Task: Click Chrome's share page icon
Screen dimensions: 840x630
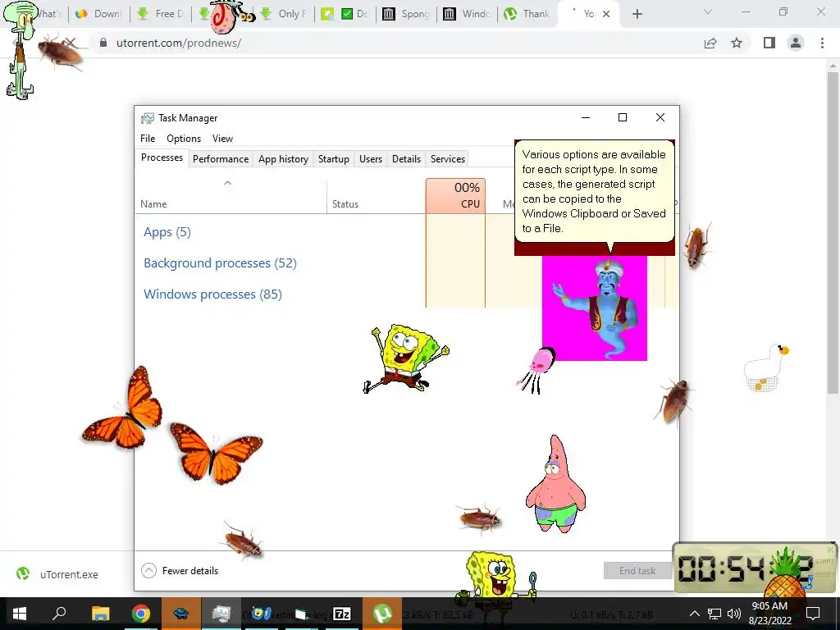Action: pyautogui.click(x=710, y=43)
